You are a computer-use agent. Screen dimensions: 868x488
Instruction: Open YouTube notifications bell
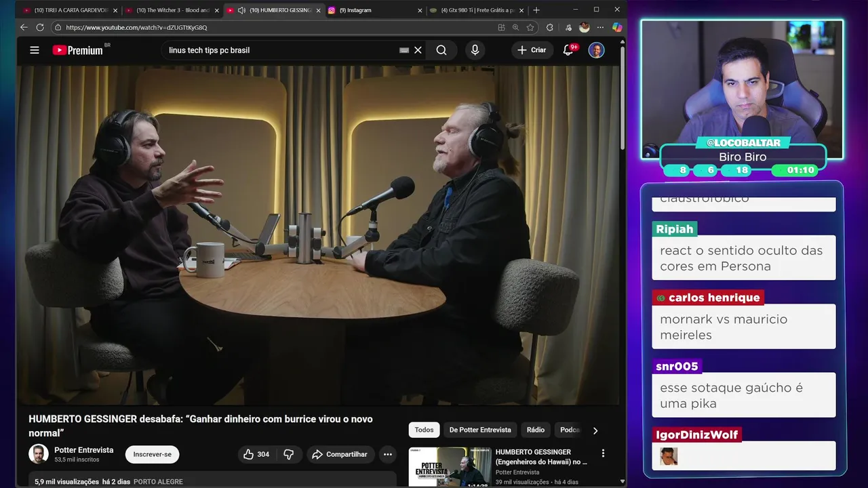tap(568, 50)
